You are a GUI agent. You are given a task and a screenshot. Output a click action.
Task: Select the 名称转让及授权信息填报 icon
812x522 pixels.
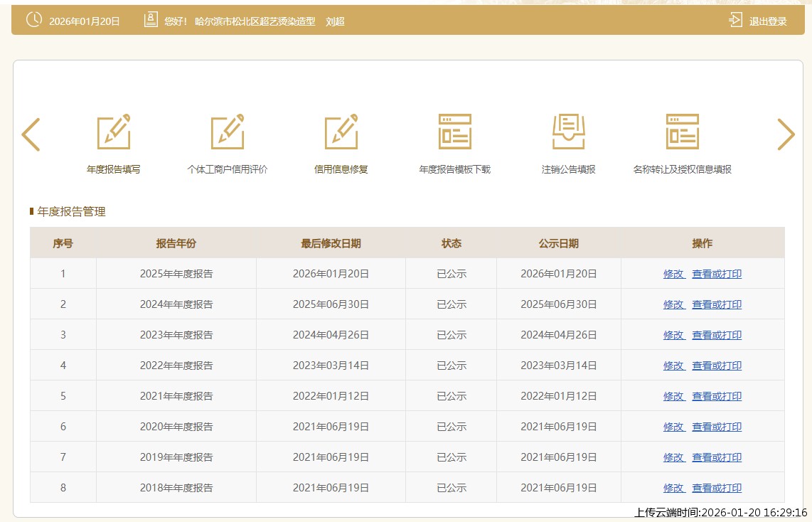(x=683, y=132)
